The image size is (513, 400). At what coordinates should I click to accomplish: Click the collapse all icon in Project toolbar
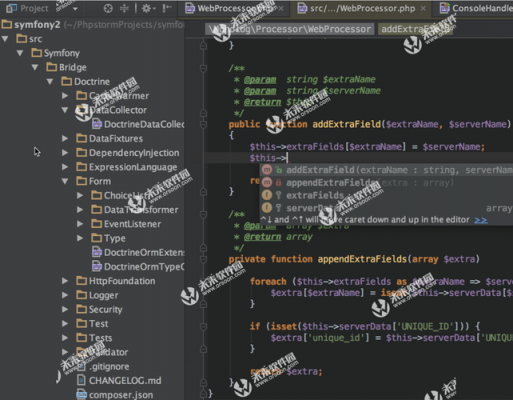click(124, 8)
